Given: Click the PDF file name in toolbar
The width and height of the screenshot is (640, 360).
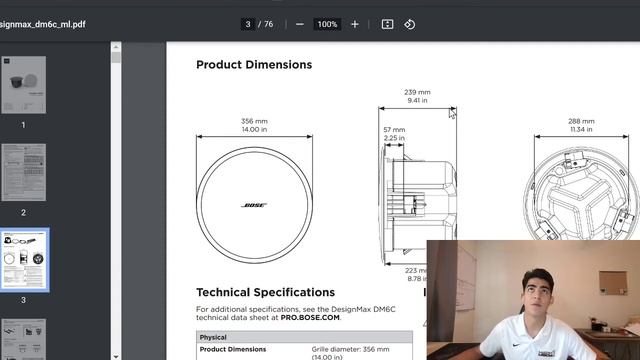Looking at the screenshot, I should pyautogui.click(x=42, y=24).
